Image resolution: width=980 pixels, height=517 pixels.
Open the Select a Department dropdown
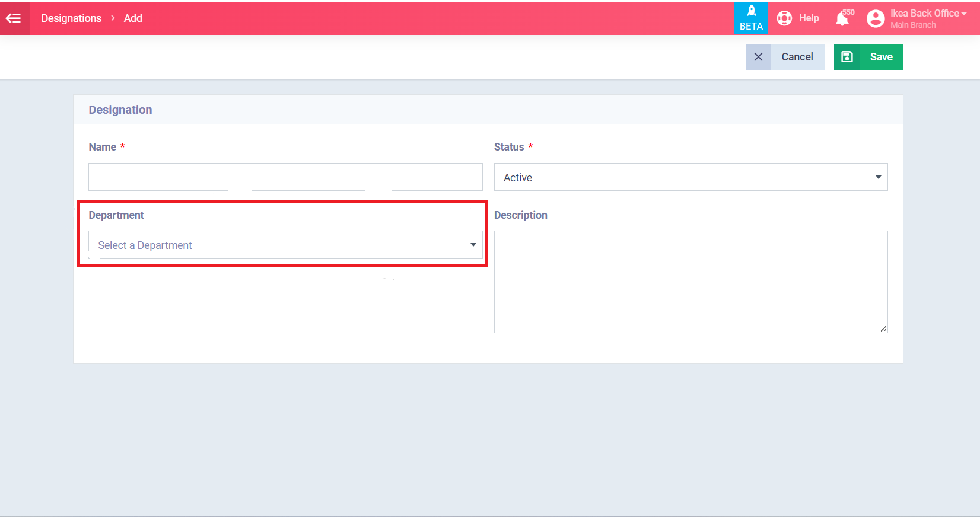point(285,245)
